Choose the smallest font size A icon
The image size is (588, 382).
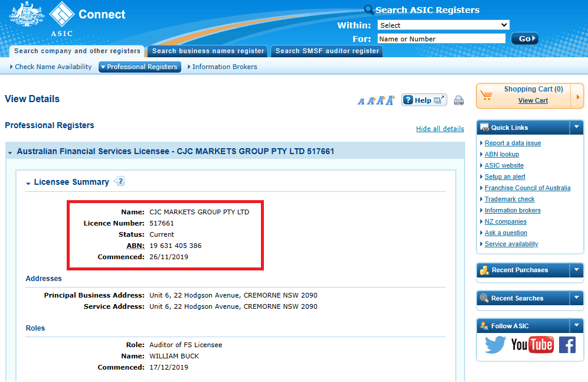tap(361, 101)
